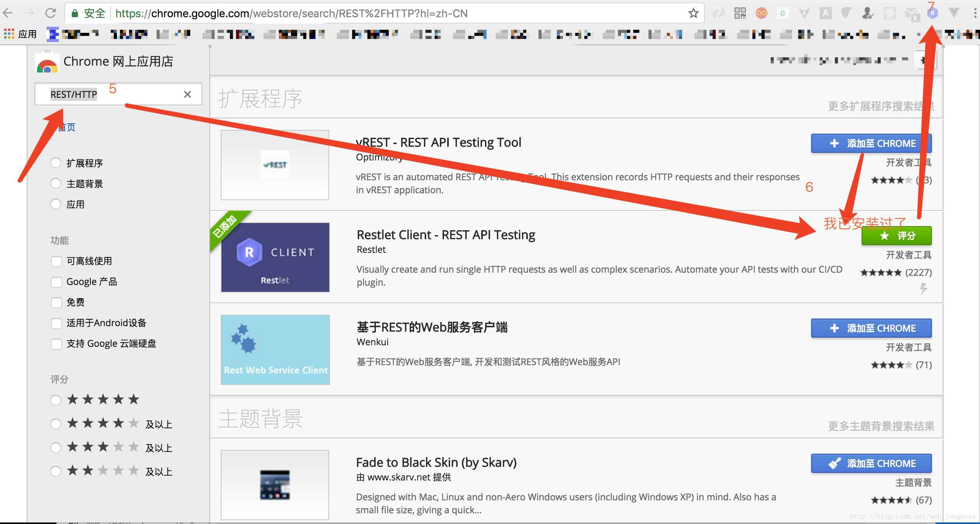Viewport: 980px width, 524px height.
Task: Click the Restlet Client thumbnail image
Action: tap(275, 257)
